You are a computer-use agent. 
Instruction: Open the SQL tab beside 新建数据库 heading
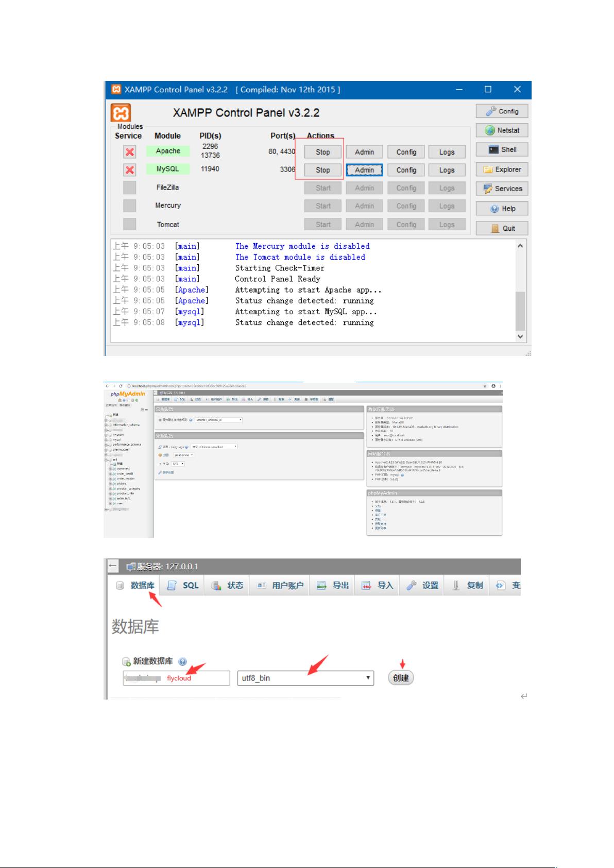183,586
